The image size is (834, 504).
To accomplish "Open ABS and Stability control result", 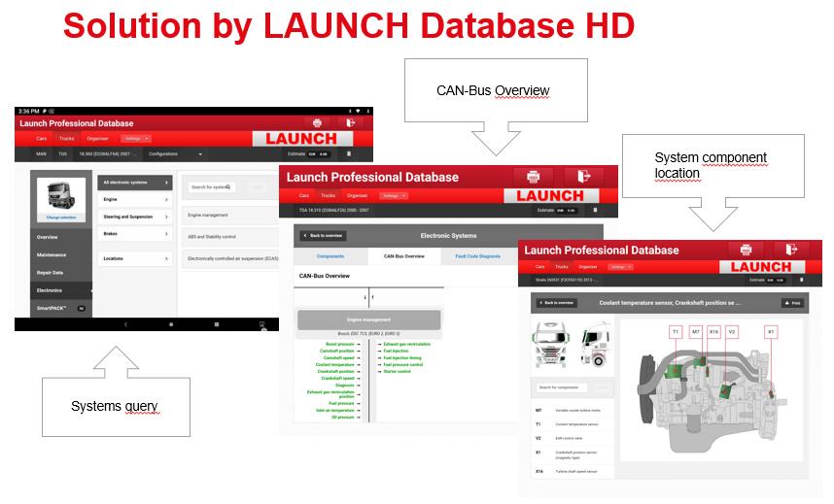I will click(x=230, y=237).
